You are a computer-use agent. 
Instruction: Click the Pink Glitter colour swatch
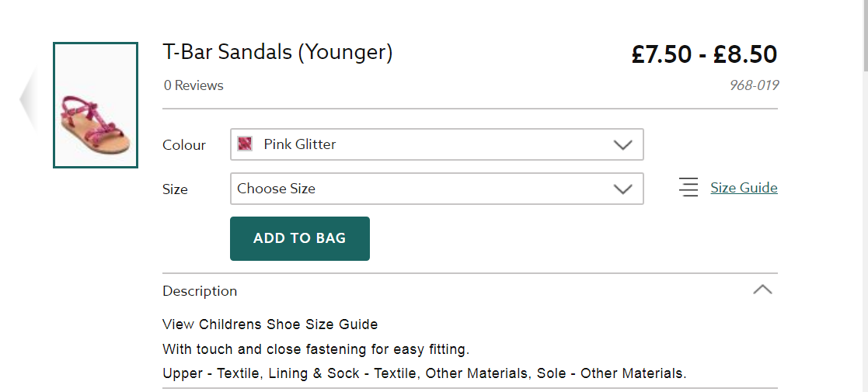[245, 144]
